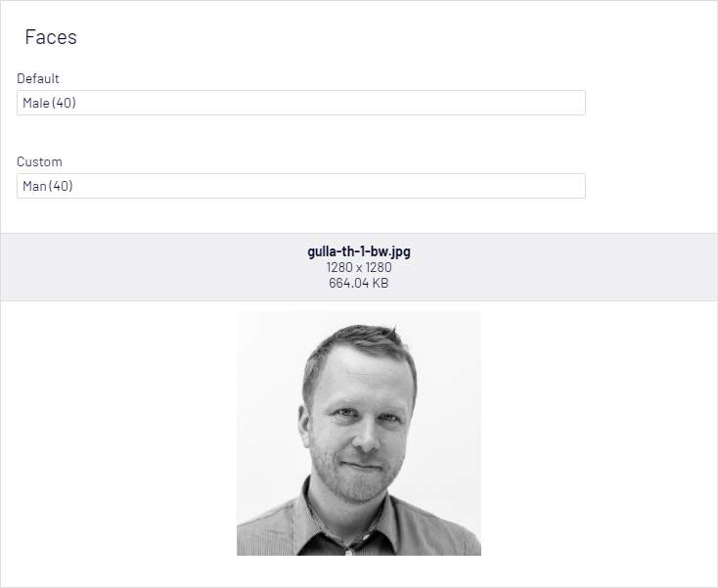Click the gray file info bar
Image resolution: width=718 pixels, height=588 pixels.
[359, 267]
